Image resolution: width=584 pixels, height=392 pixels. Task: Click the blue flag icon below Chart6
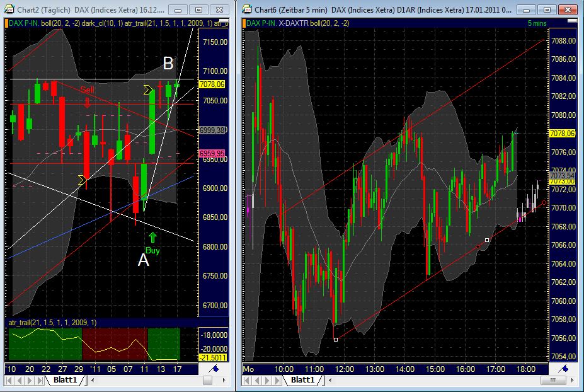[564, 368]
